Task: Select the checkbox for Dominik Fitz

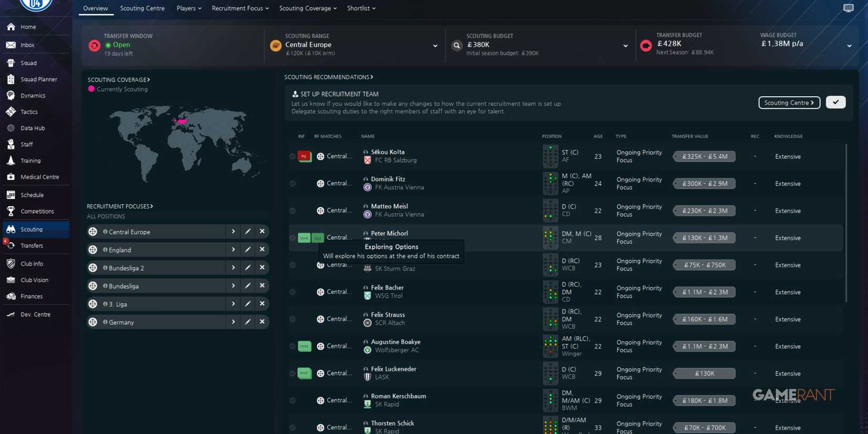Action: [292, 184]
